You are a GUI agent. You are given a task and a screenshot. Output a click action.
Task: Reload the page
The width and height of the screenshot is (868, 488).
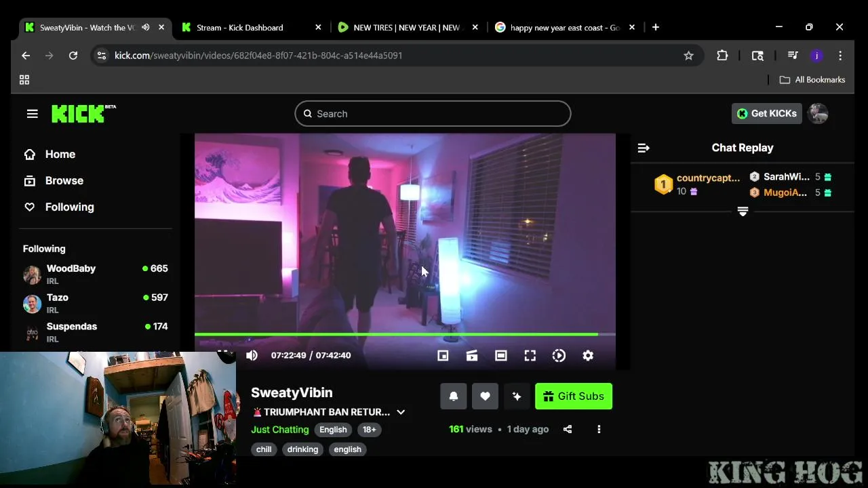(x=73, y=56)
